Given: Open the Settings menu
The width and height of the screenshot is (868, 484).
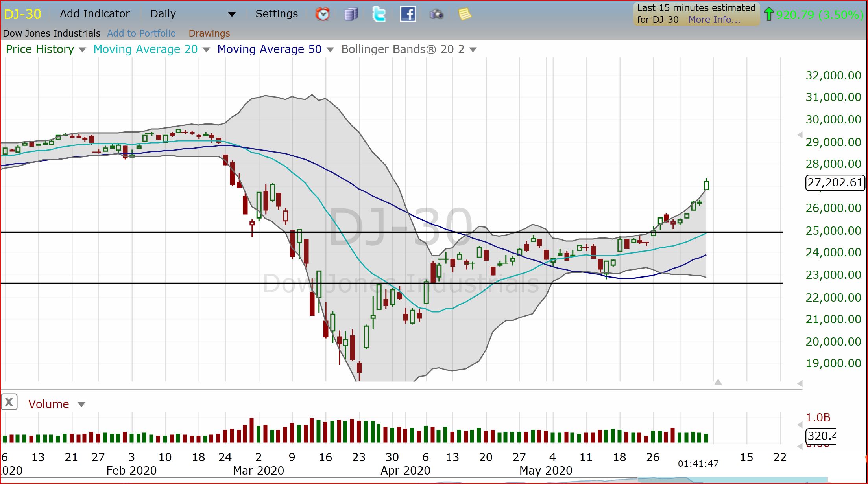Looking at the screenshot, I should tap(277, 14).
